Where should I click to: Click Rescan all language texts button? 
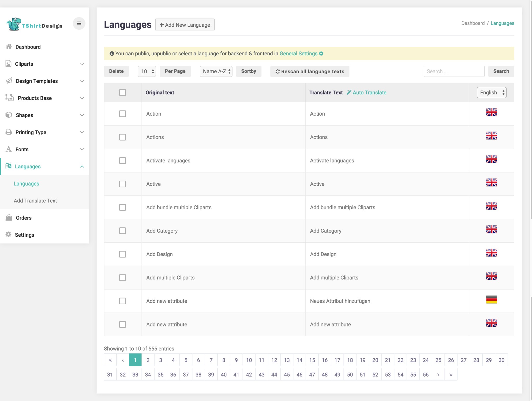click(310, 71)
